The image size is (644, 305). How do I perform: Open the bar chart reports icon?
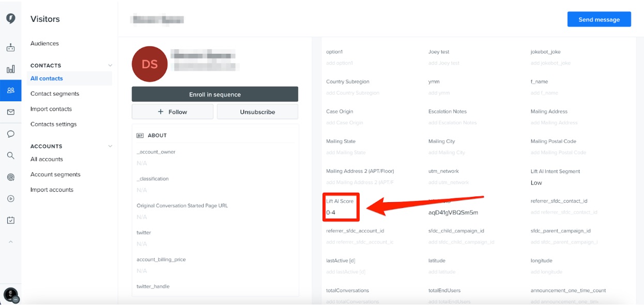pos(10,69)
